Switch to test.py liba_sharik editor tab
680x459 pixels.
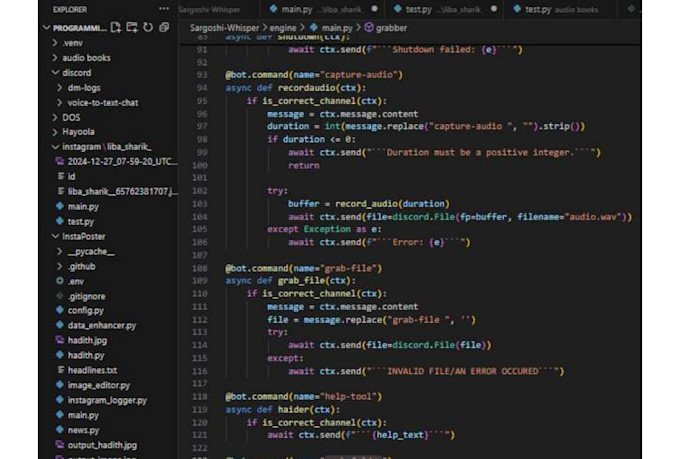[443, 9]
